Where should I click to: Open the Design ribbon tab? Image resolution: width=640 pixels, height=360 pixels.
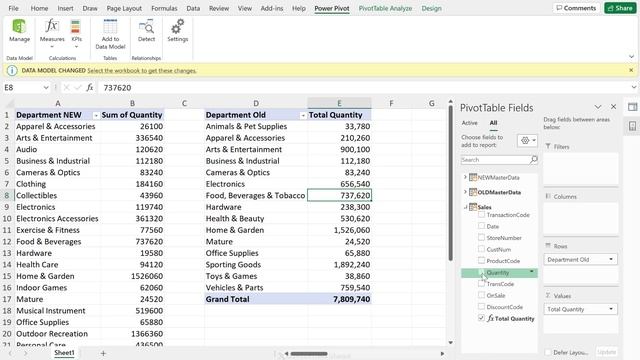click(x=431, y=8)
